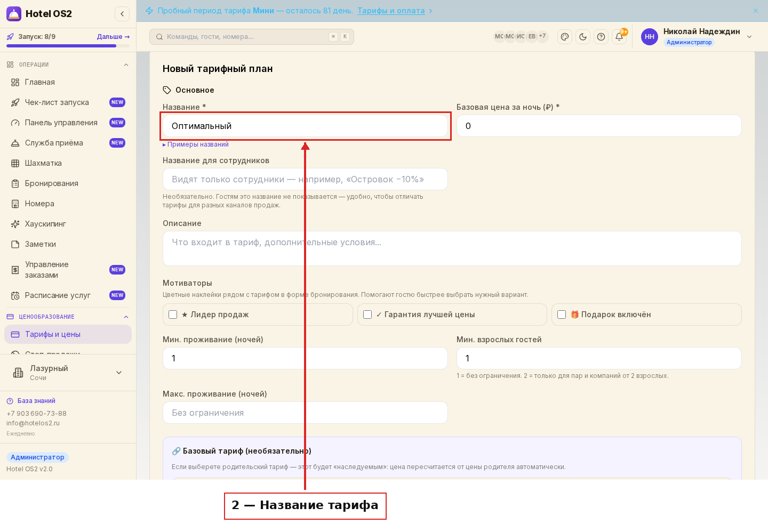The height and width of the screenshot is (532, 768).
Task: Open the НН user avatar
Action: [x=650, y=37]
